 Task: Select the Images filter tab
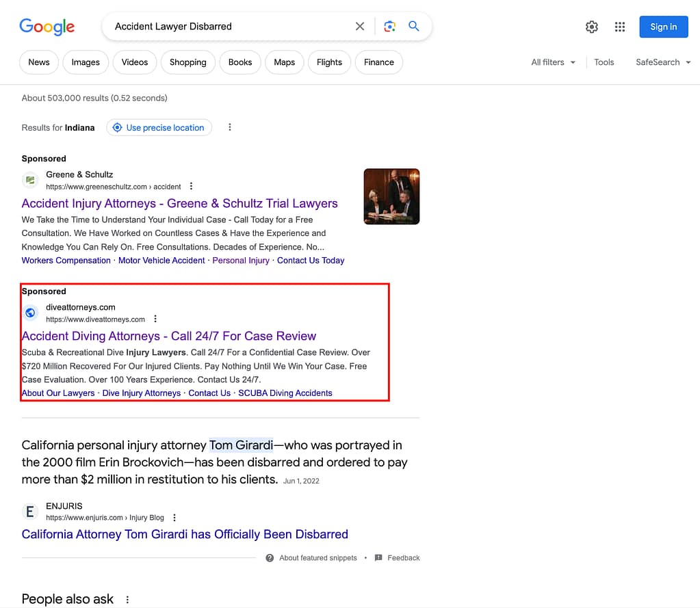[86, 62]
